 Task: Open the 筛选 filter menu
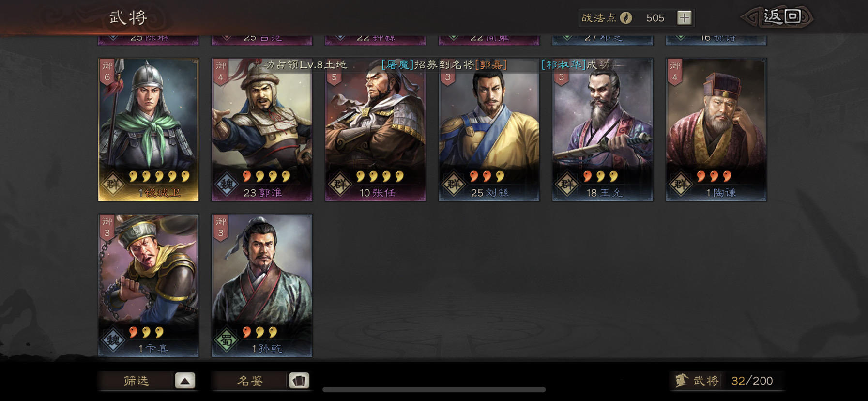coord(137,381)
